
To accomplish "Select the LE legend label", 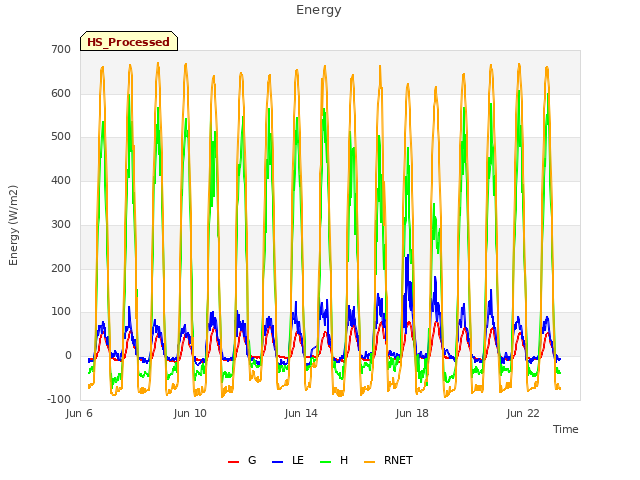I will (298, 460).
